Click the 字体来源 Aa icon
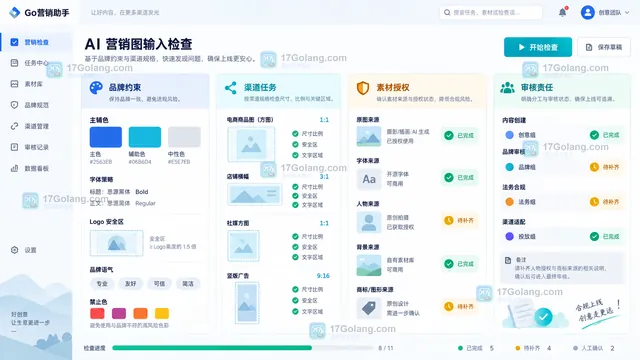This screenshot has height=360, width=640. 369,179
